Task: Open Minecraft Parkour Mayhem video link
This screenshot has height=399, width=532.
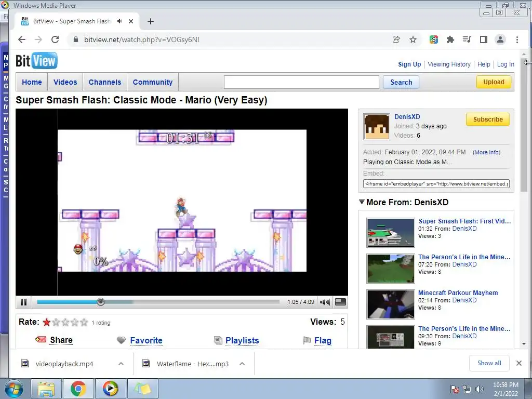Action: pos(458,293)
